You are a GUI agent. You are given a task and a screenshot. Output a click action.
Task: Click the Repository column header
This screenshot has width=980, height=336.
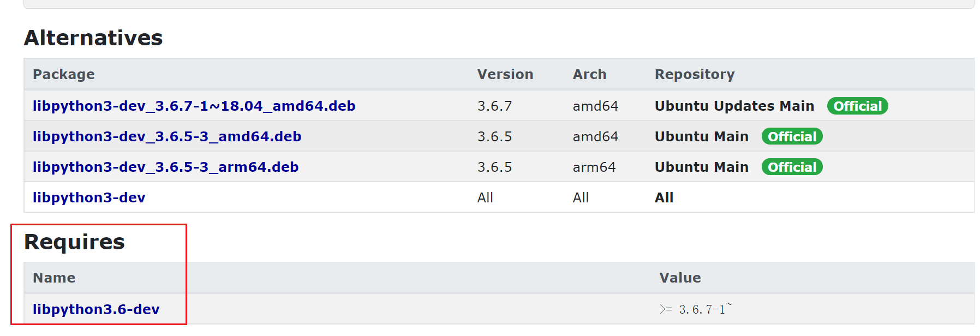(x=694, y=74)
